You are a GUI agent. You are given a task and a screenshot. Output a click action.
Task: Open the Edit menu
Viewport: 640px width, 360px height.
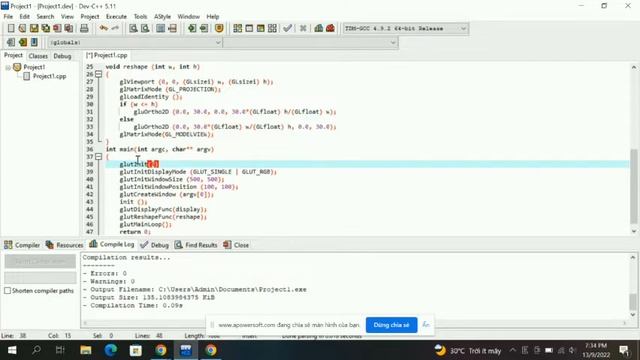pyautogui.click(x=24, y=16)
